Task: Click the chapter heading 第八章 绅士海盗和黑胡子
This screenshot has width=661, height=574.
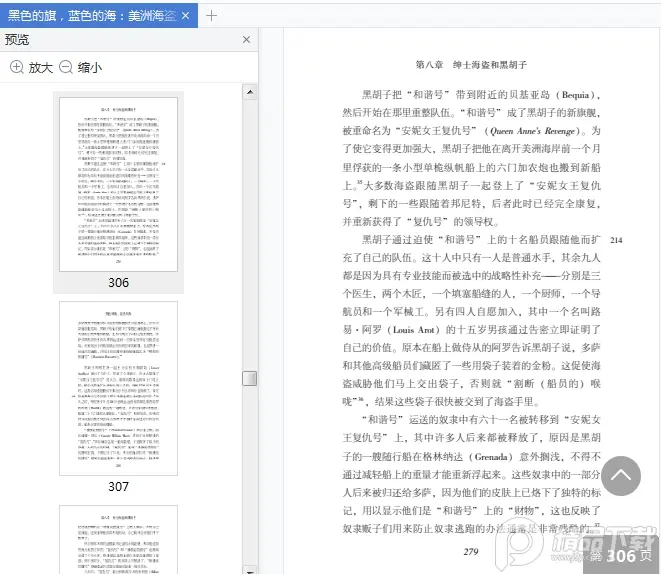Action: click(471, 65)
